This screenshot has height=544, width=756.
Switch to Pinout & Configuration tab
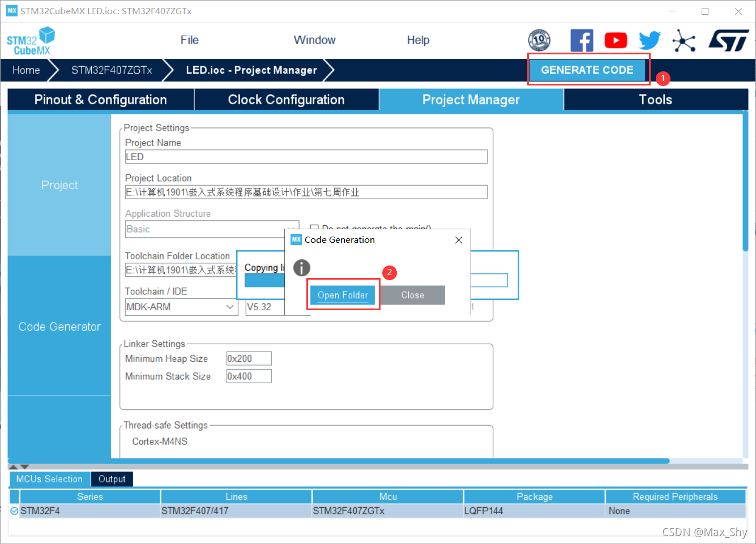(x=101, y=100)
